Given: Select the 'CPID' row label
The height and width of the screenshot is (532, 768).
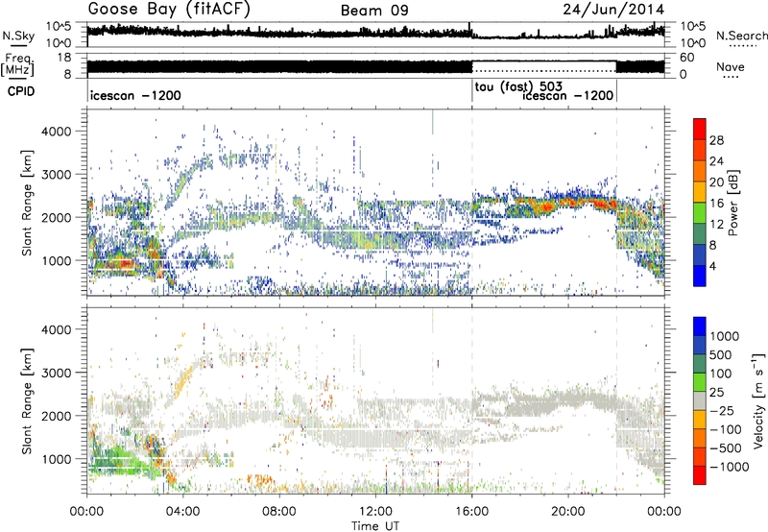Looking at the screenshot, I should [x=21, y=91].
